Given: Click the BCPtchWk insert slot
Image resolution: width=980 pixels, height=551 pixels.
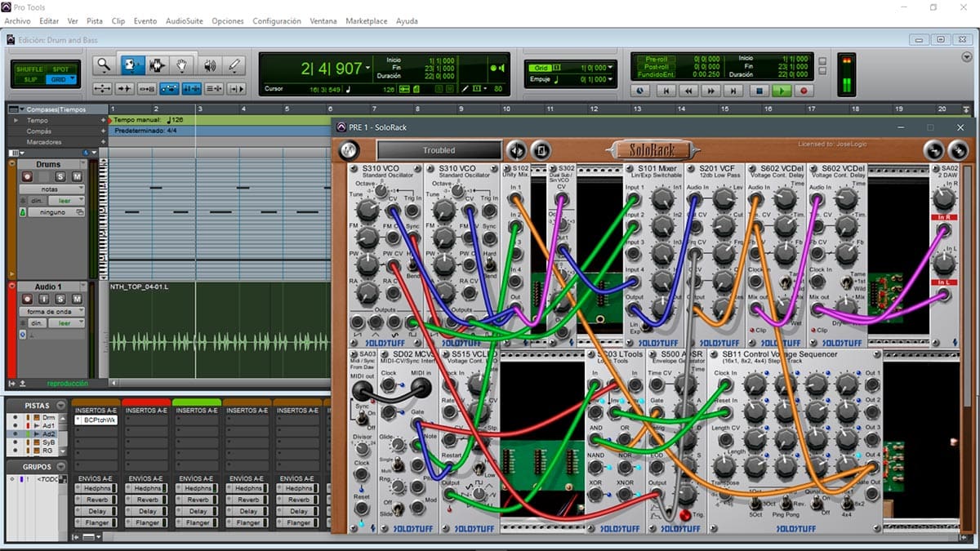Looking at the screenshot, I should 97,420.
